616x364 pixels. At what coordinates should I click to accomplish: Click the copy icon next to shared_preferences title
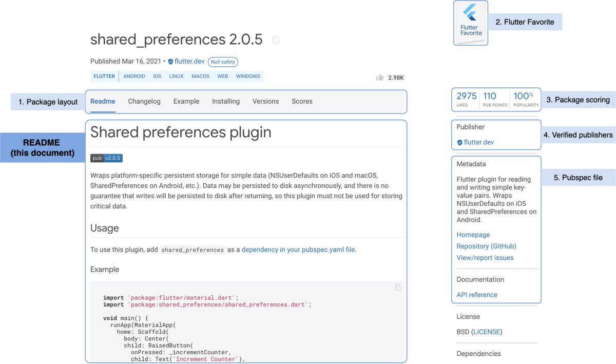(276, 40)
